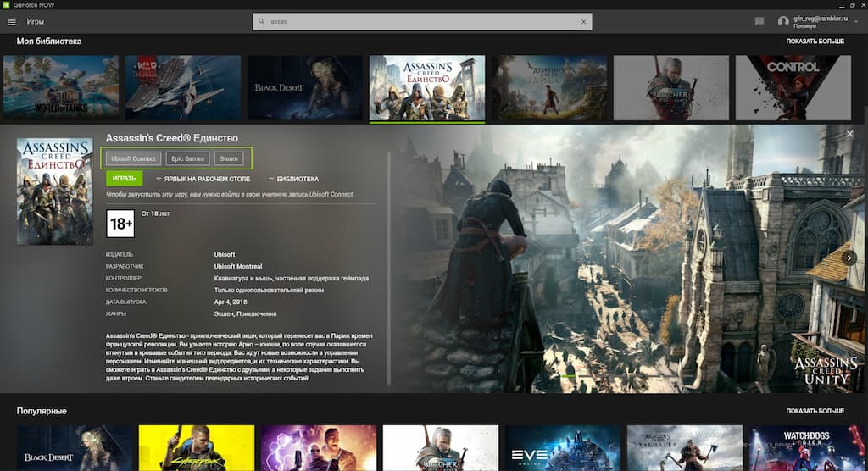Open Assassin's Creed Odyssey library thumbnail
Viewport: 868px width, 471px height.
[x=549, y=87]
